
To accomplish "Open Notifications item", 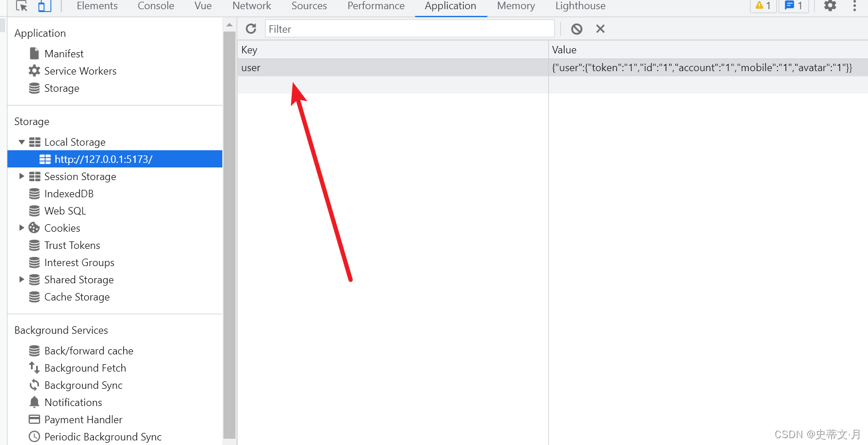I will [73, 402].
